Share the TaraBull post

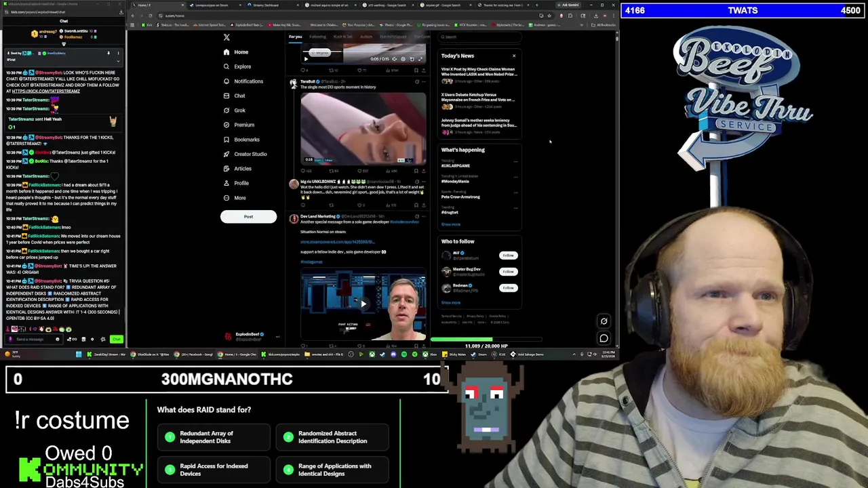pos(424,171)
